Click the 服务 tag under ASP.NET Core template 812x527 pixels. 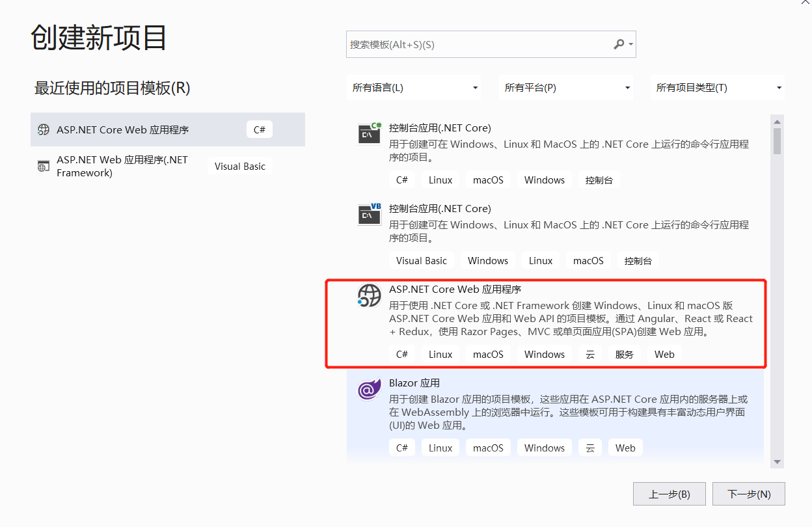[624, 355]
